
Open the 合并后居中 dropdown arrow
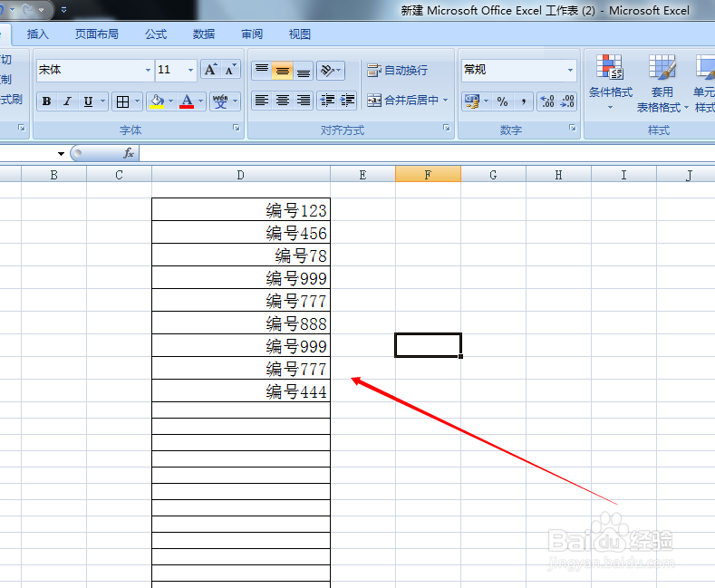click(x=446, y=101)
